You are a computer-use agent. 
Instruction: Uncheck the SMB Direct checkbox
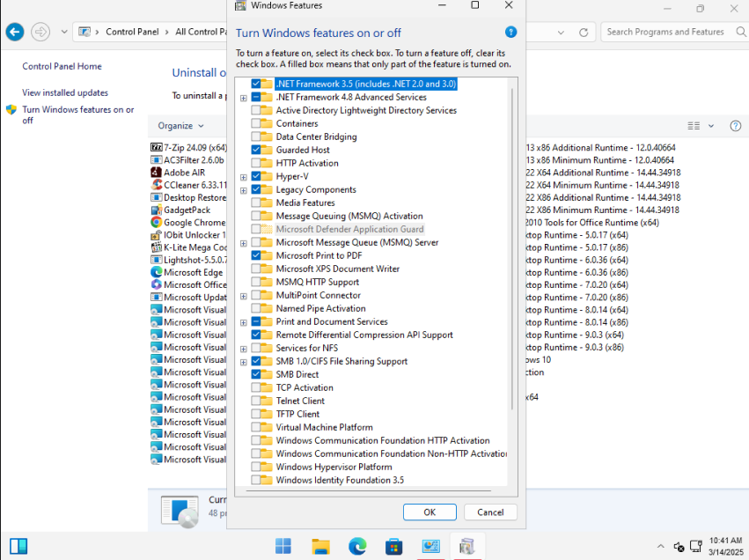[256, 374]
